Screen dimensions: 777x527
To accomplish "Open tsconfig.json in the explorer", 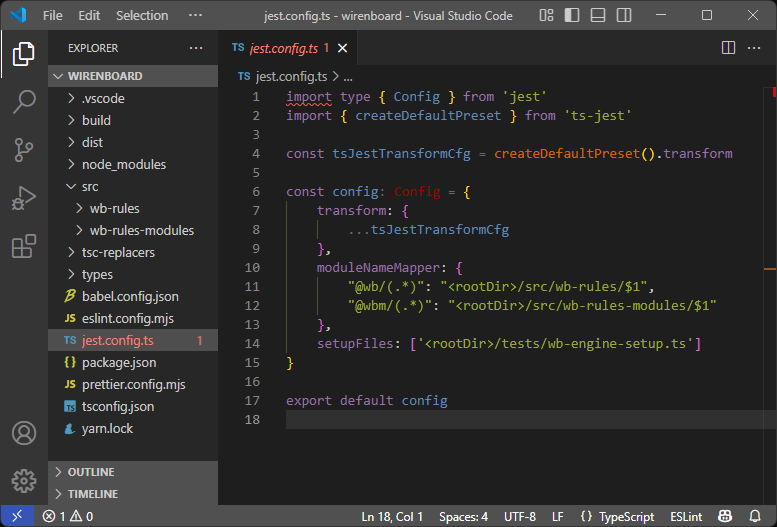I will pos(117,406).
